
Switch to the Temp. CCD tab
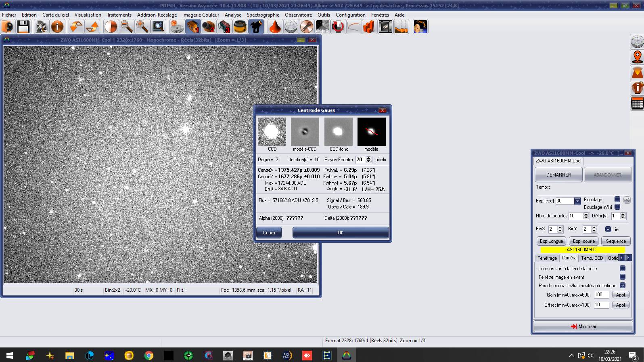tap(592, 258)
